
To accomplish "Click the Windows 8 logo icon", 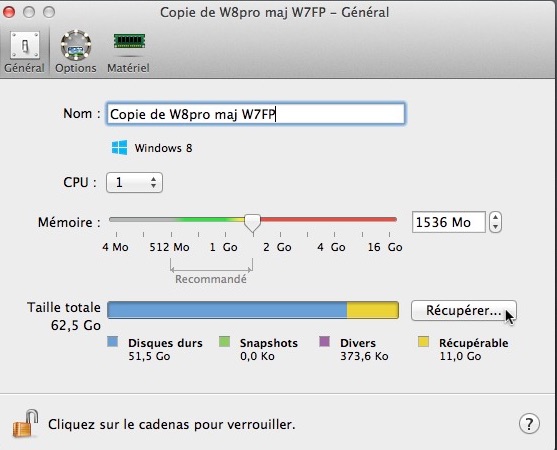I will click(x=119, y=147).
